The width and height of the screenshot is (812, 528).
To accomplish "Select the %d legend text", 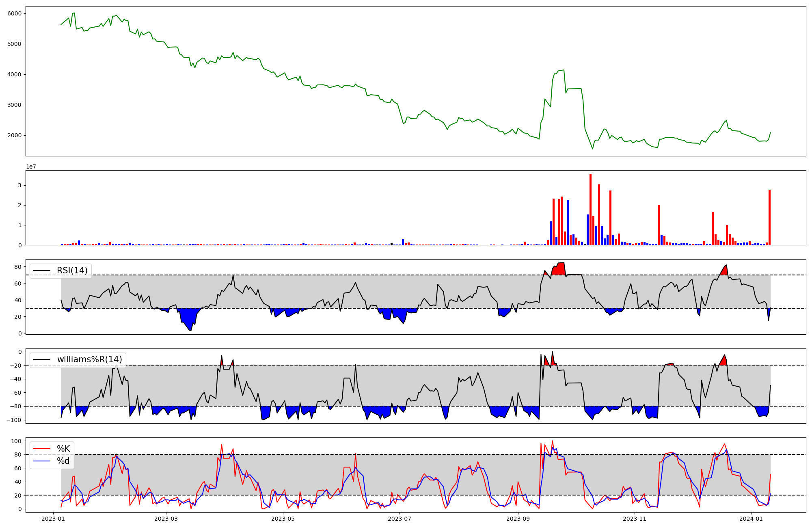I will pos(63,461).
